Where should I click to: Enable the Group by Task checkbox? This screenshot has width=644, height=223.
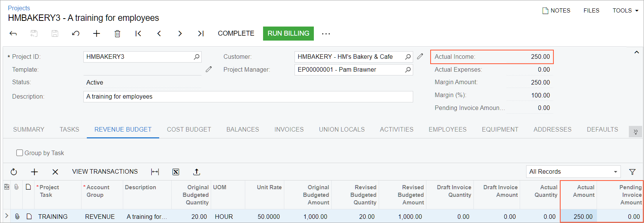[20, 153]
